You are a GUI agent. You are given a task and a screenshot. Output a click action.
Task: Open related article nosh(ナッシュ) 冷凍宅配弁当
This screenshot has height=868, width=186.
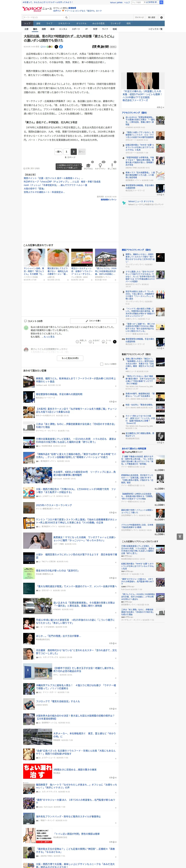pyautogui.click(x=55, y=185)
